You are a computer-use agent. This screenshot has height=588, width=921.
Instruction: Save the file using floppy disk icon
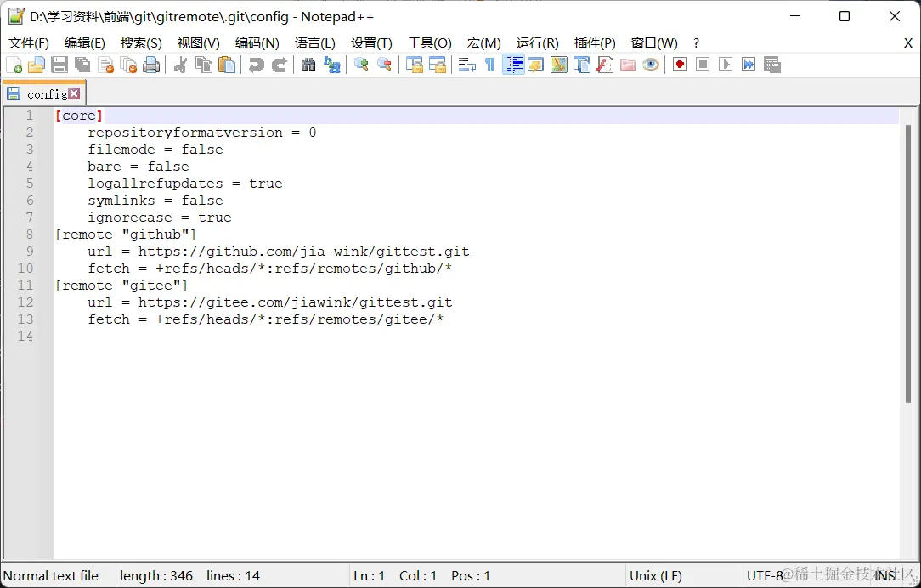pos(59,65)
